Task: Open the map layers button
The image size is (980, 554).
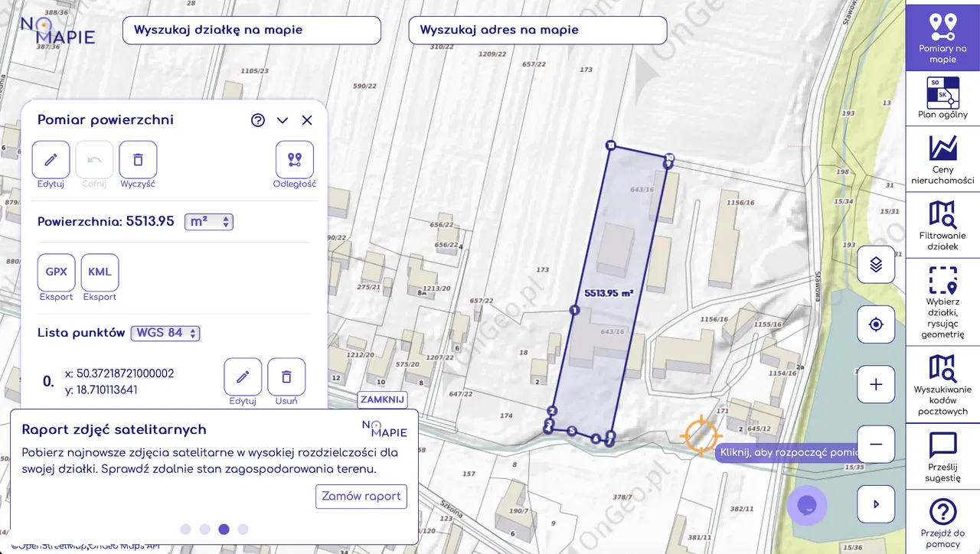Action: pyautogui.click(x=876, y=265)
